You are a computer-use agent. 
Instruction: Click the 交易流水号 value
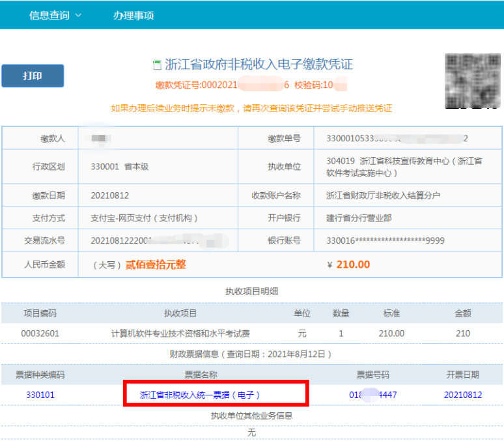click(x=150, y=240)
